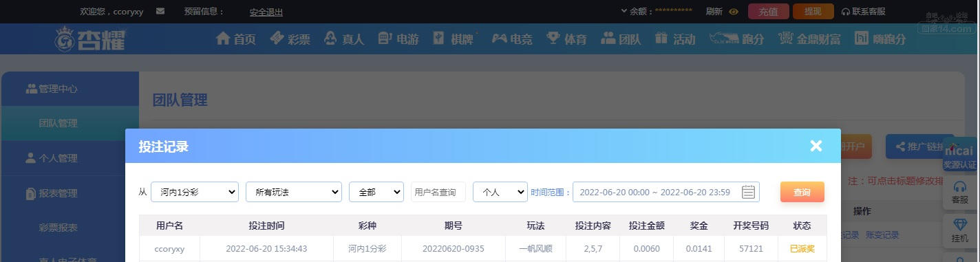Open the calendar icon in the time range field
The width and height of the screenshot is (980, 262).
click(749, 192)
